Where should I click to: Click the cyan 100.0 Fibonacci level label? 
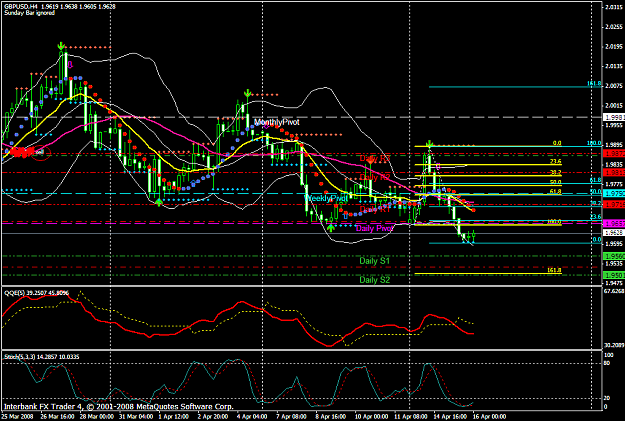pos(594,143)
